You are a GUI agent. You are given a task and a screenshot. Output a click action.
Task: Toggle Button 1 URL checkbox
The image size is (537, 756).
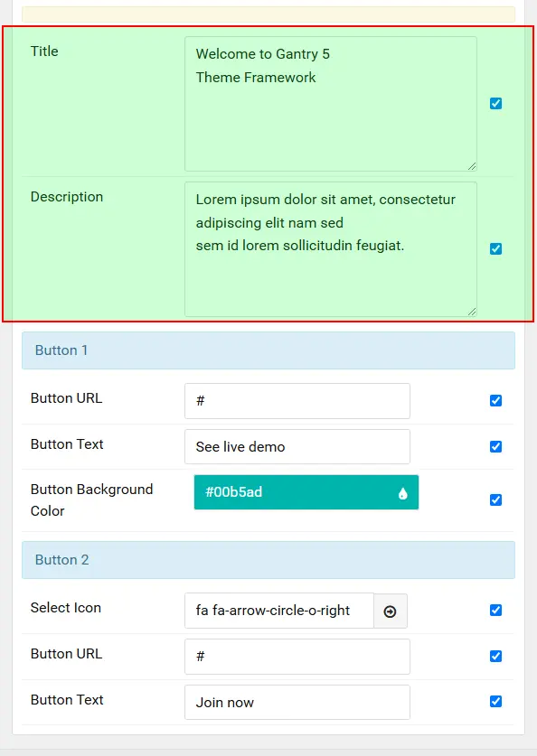click(x=495, y=401)
